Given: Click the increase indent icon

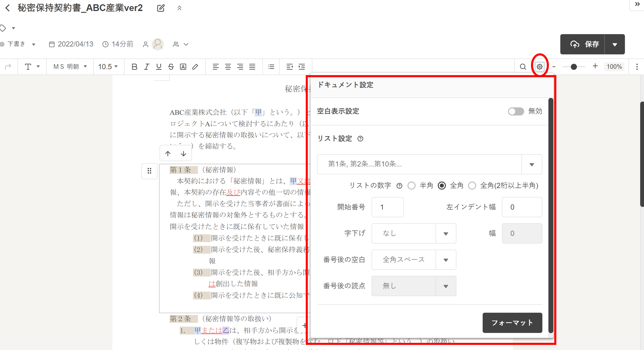Looking at the screenshot, I should [x=302, y=67].
